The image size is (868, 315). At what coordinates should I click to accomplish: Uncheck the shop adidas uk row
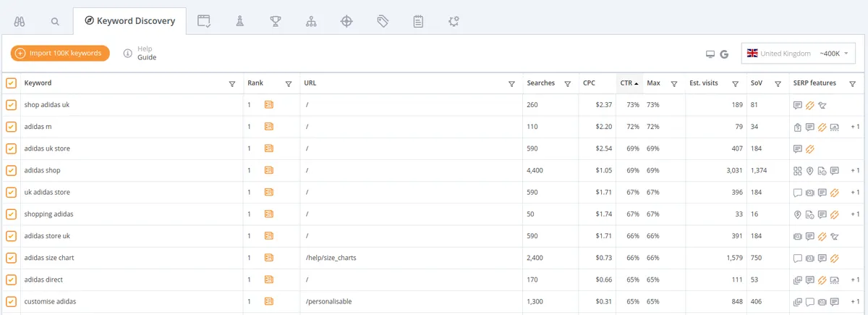point(11,105)
